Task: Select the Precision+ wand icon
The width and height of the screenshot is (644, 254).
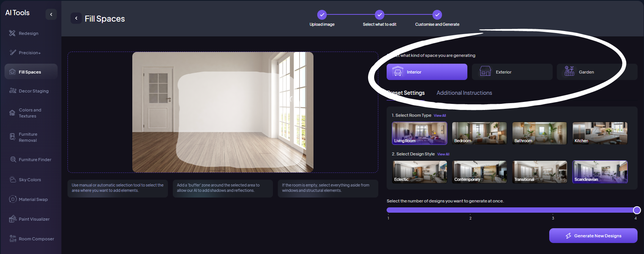Action: [13, 53]
